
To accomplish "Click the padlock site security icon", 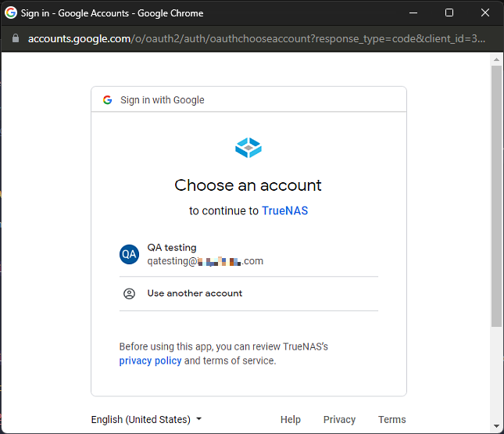I will 14,38.
